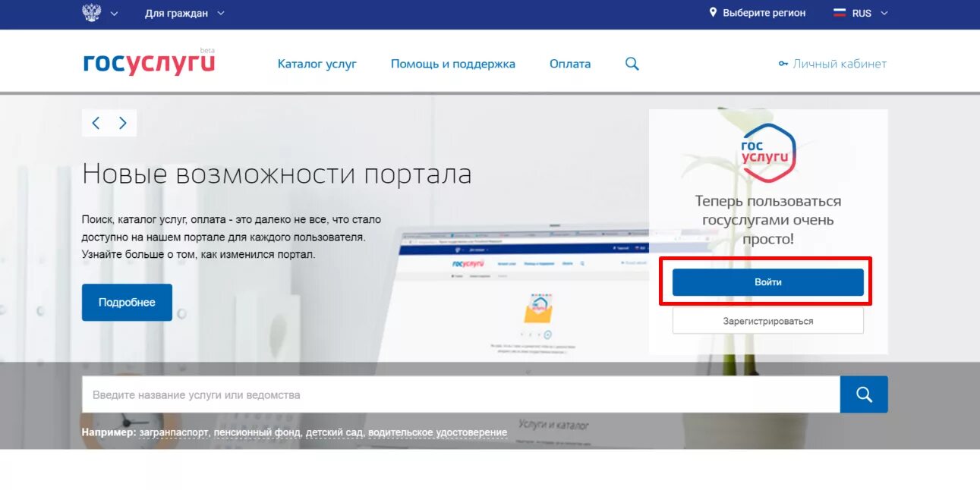Click the 'Теперь пользоваться госуслугами очень просто!' text
This screenshot has width=980, height=490.
pos(768,220)
